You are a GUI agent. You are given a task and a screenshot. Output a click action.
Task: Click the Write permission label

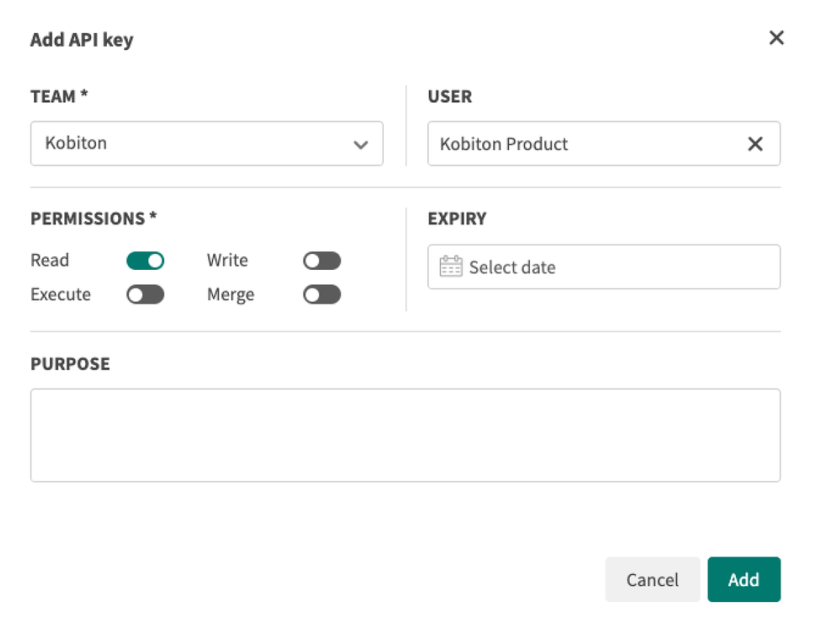(x=227, y=260)
